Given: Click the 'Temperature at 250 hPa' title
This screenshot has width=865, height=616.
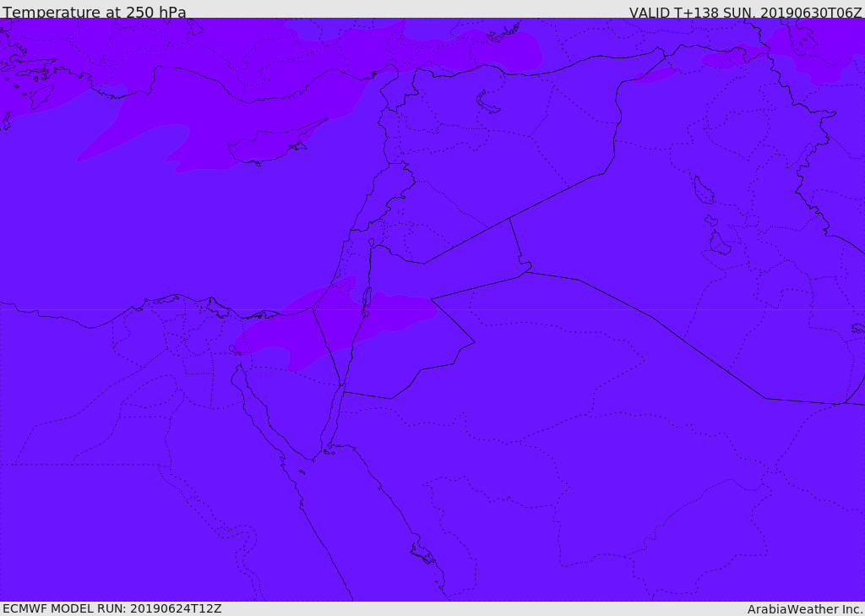Looking at the screenshot, I should click(x=95, y=12).
